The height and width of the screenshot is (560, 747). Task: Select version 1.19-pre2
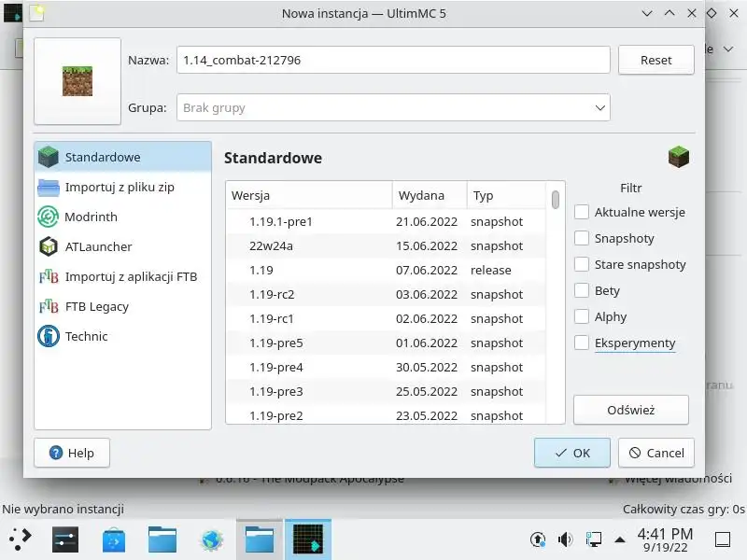[x=386, y=414]
